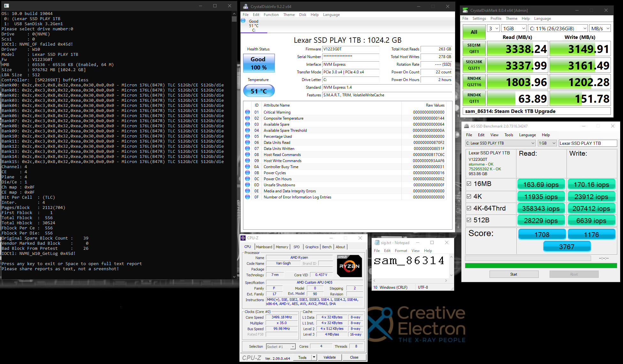Click status orb for Critical Warning row
623x364 pixels.
click(x=247, y=112)
